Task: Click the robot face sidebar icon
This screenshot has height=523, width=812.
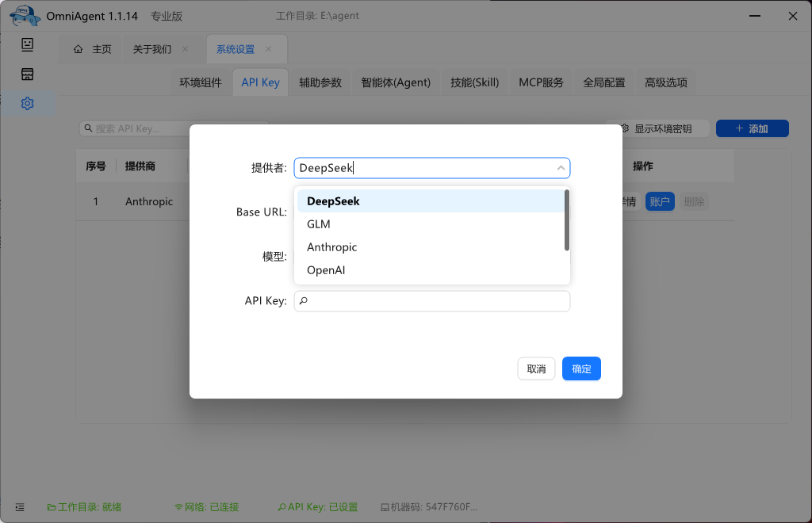Action: 27,44
